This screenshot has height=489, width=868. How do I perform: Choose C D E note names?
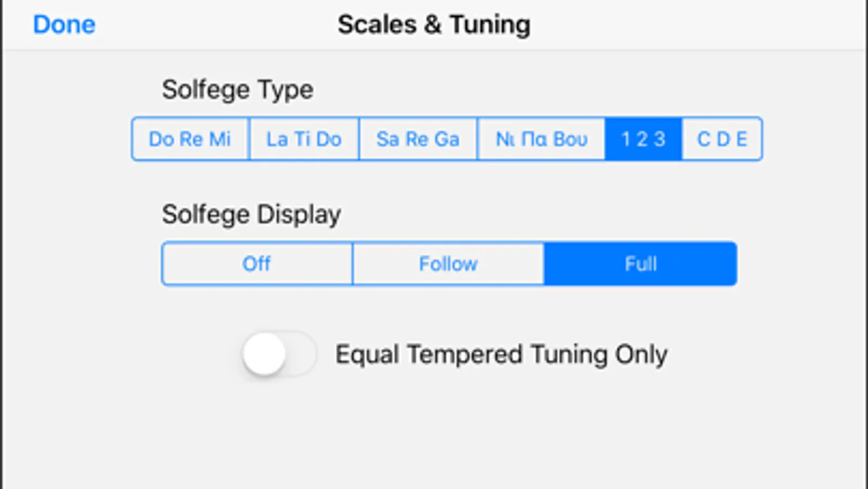click(x=722, y=139)
